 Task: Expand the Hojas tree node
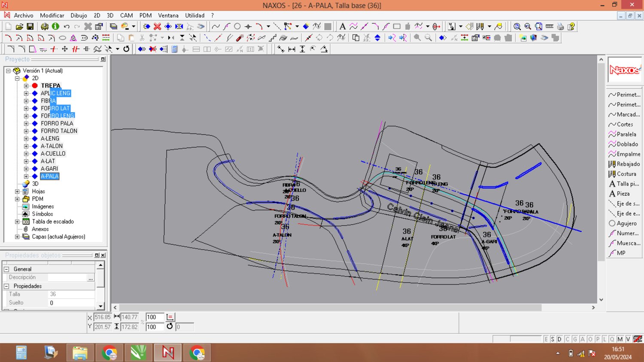pyautogui.click(x=17, y=192)
